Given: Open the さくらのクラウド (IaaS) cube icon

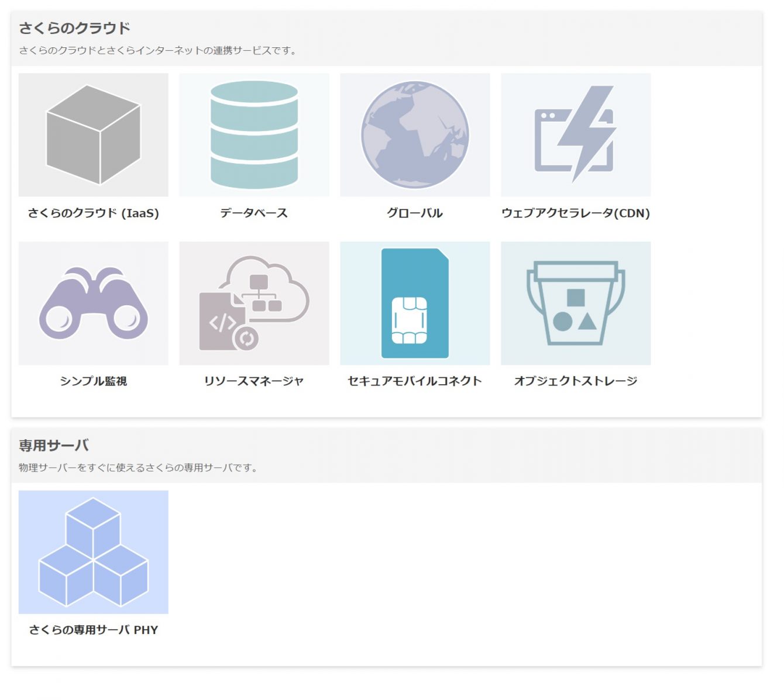Looking at the screenshot, I should coord(94,135).
